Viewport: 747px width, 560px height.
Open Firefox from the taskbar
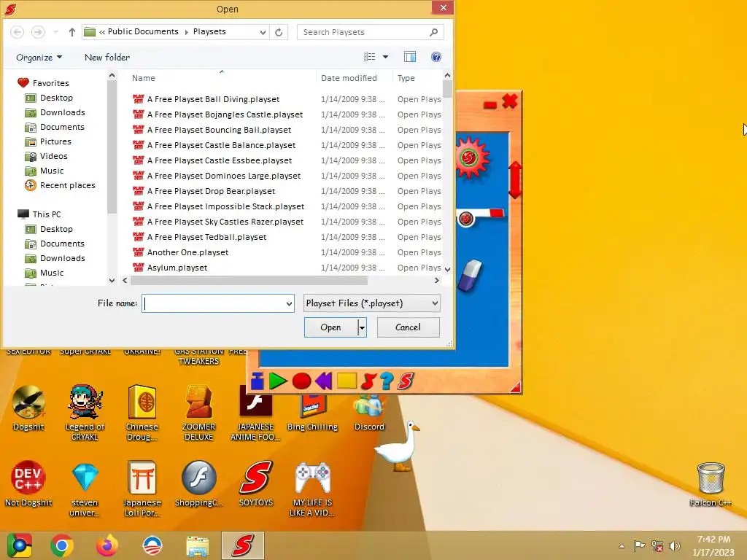[x=107, y=545]
